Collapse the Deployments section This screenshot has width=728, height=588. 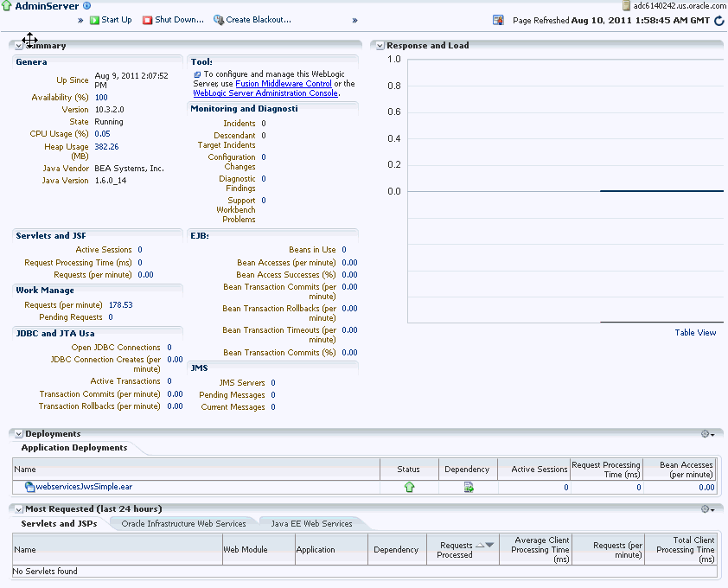click(x=18, y=434)
